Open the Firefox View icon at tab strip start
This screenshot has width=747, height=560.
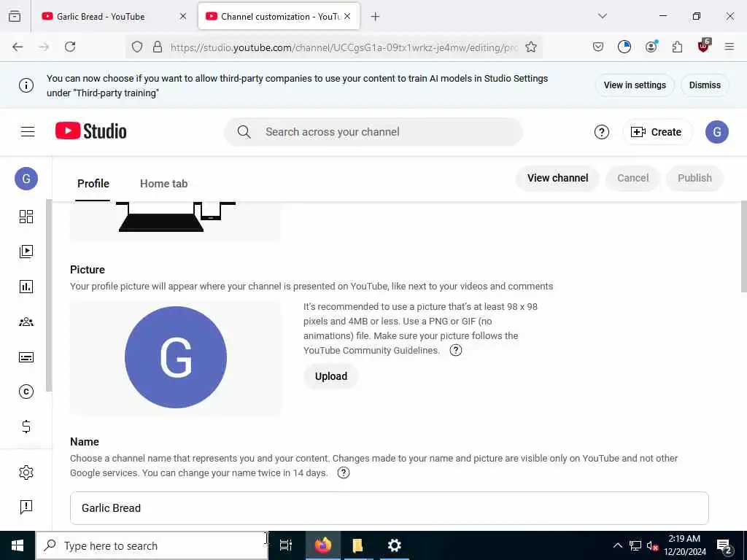coord(15,16)
